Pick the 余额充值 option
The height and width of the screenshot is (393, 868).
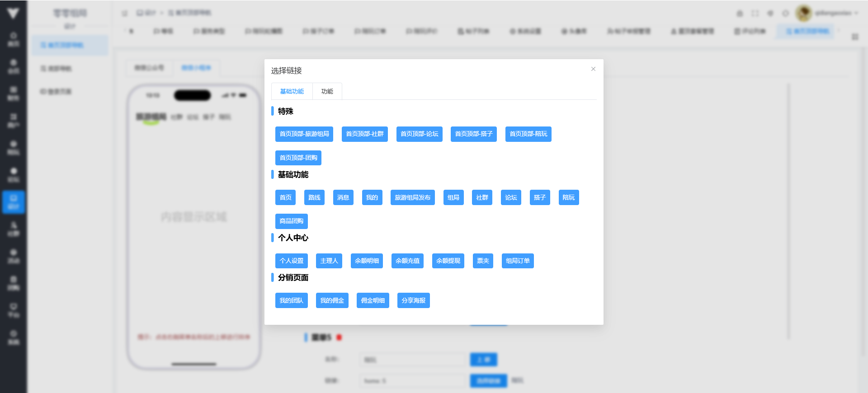point(407,261)
